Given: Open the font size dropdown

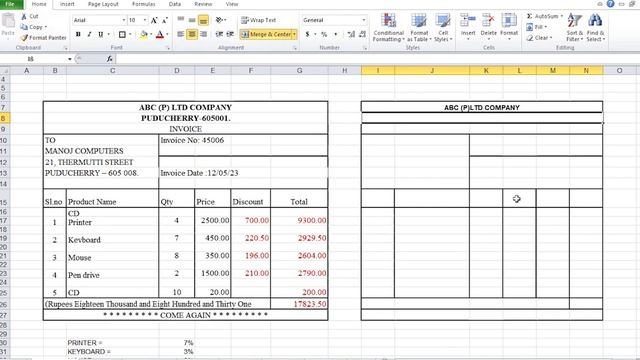Looking at the screenshot, I should (144, 20).
